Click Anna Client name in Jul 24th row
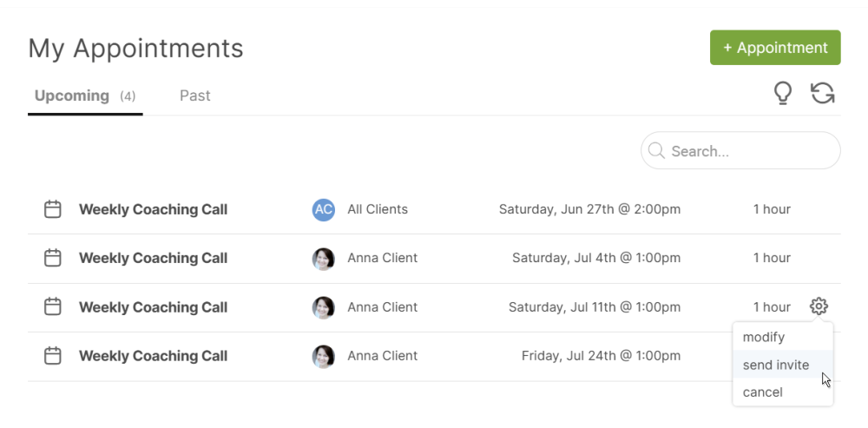 [383, 355]
